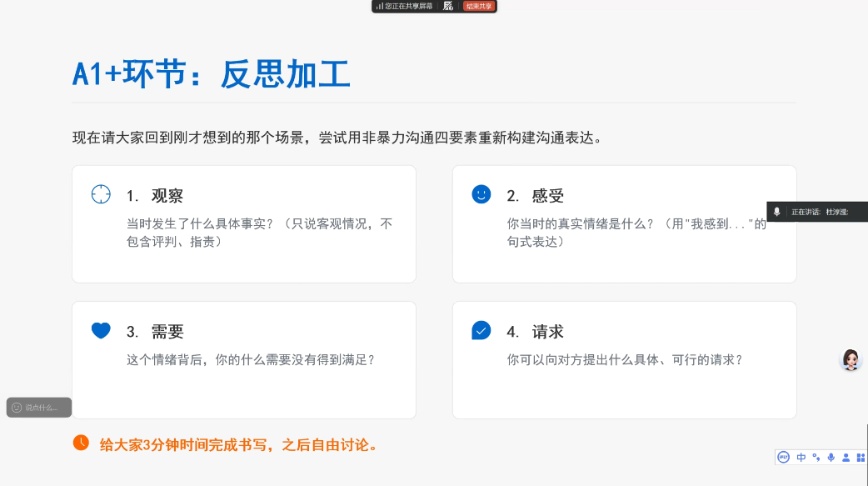Toggle the punctuation mode in IME toolbar
Image resolution: width=868 pixels, height=486 pixels.
point(816,457)
